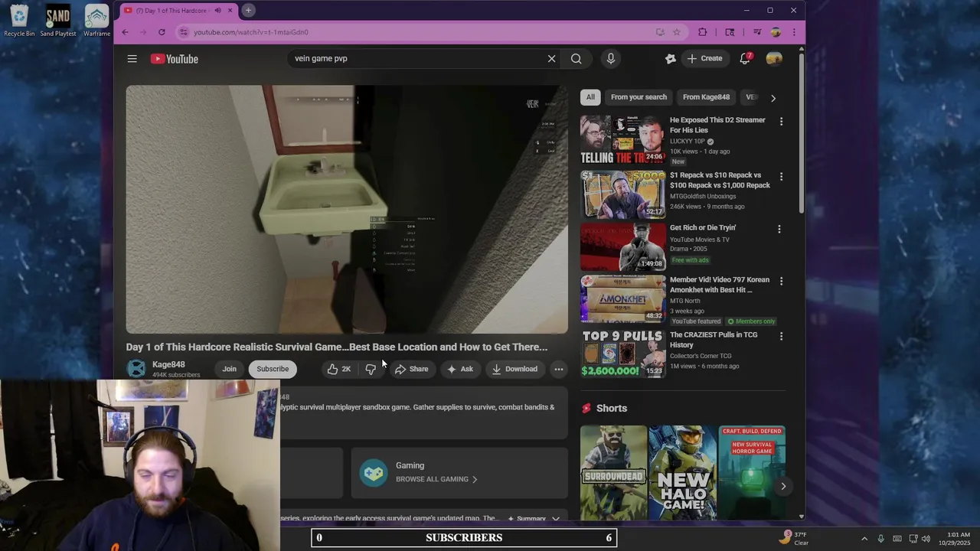Open Warframe desktop shortcut
This screenshot has width=980, height=551.
[x=96, y=21]
